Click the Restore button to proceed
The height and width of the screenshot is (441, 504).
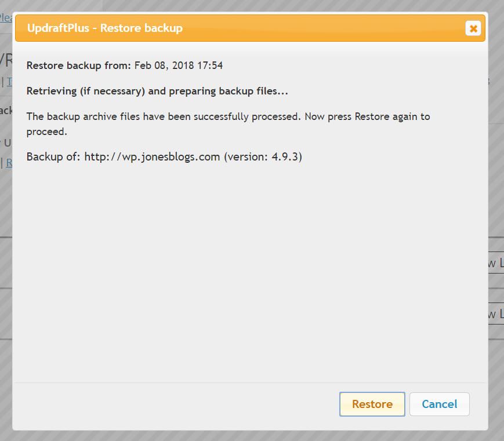pos(372,404)
